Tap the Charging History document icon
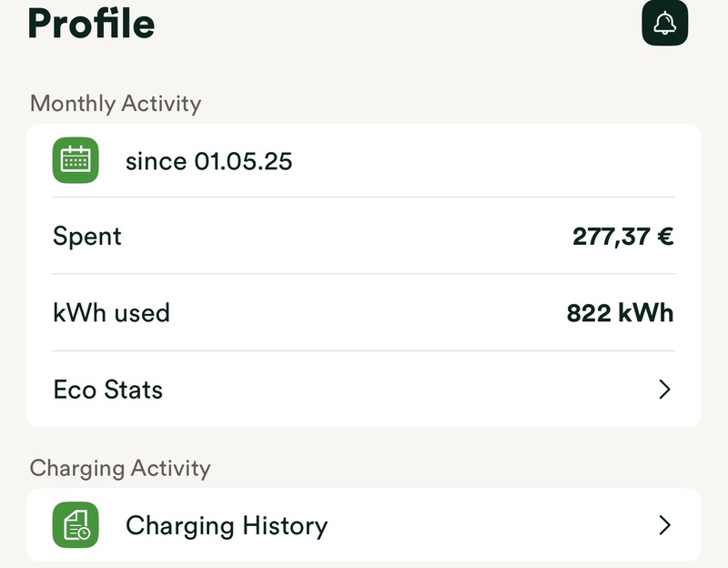 point(76,525)
